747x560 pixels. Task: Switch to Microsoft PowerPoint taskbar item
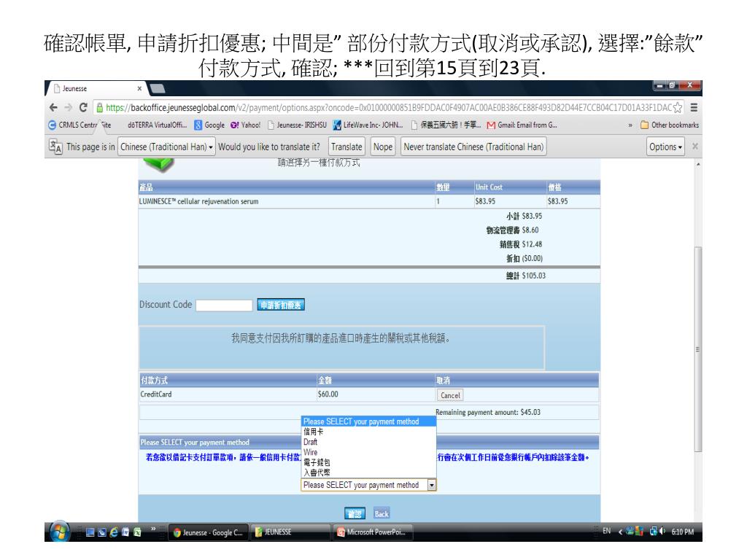pyautogui.click(x=373, y=532)
